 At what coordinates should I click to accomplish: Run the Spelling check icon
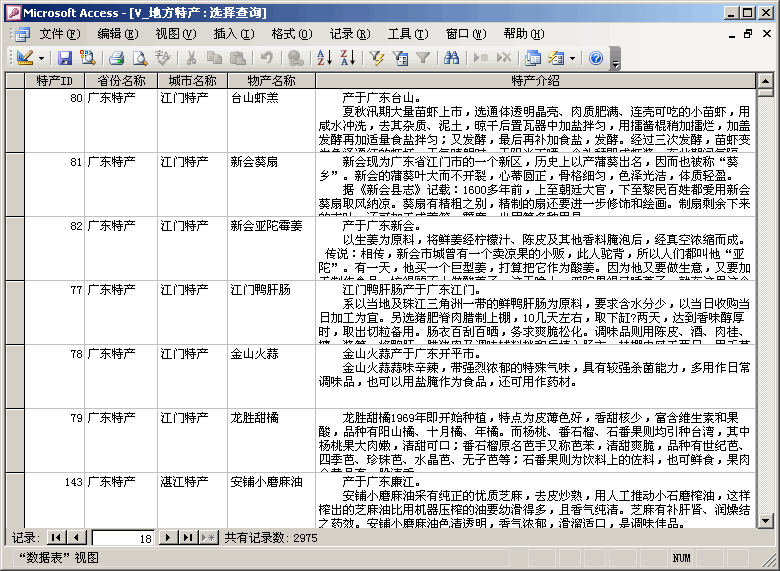tap(163, 58)
